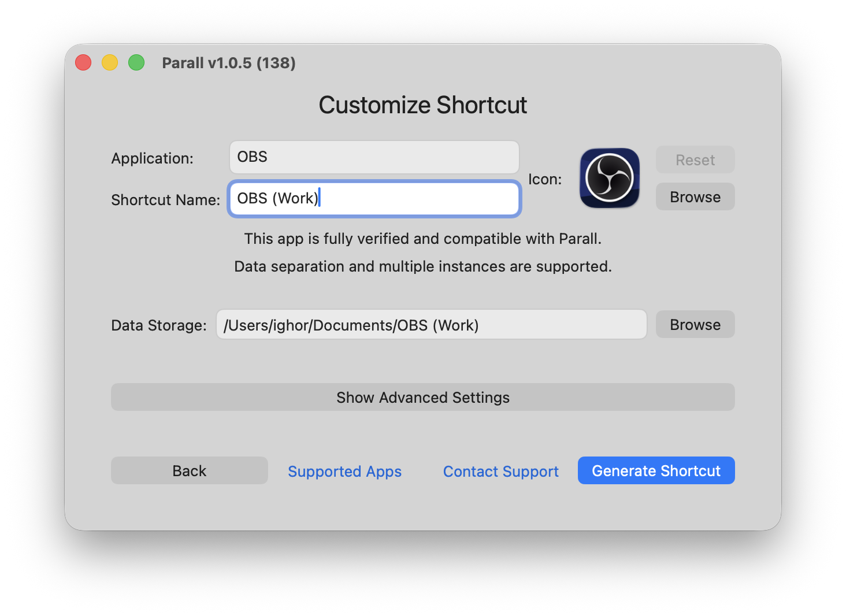Click the Data Storage path field
The height and width of the screenshot is (616, 846).
point(431,324)
